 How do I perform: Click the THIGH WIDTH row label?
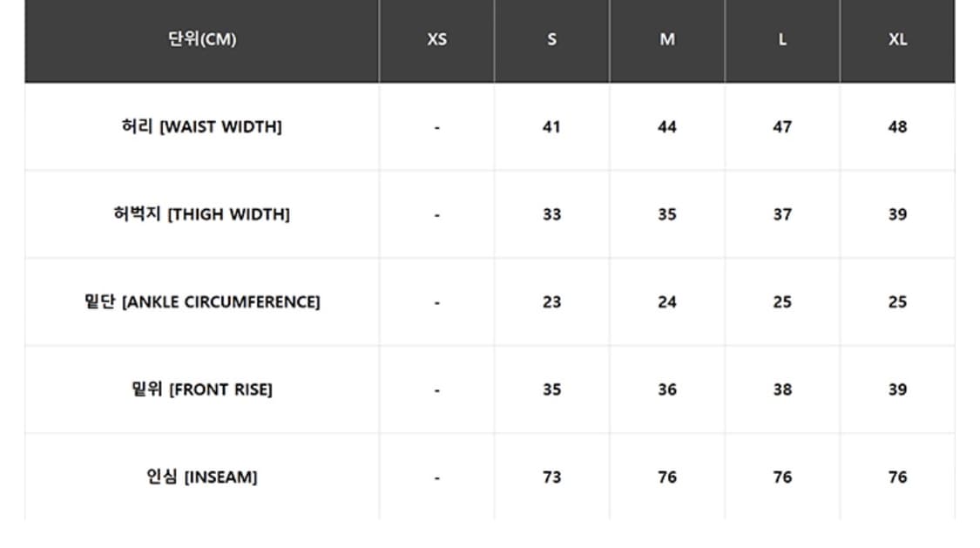pos(202,214)
